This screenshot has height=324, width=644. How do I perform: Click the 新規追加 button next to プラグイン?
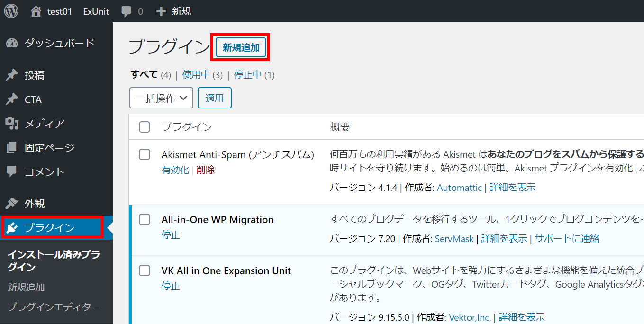[240, 47]
